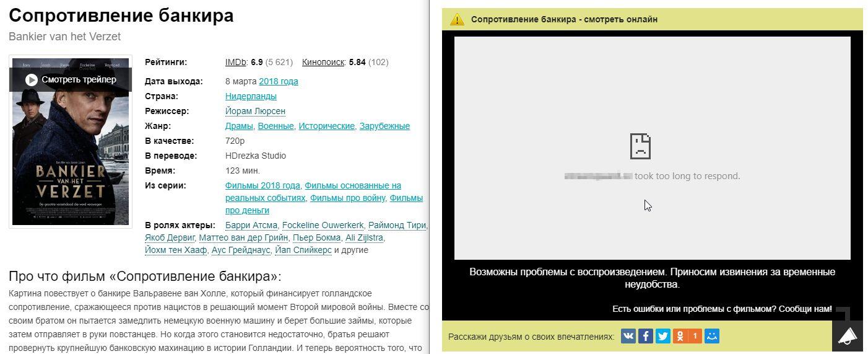Select the Драмы genre link
Screen dimensions: 868x354
[x=239, y=126]
